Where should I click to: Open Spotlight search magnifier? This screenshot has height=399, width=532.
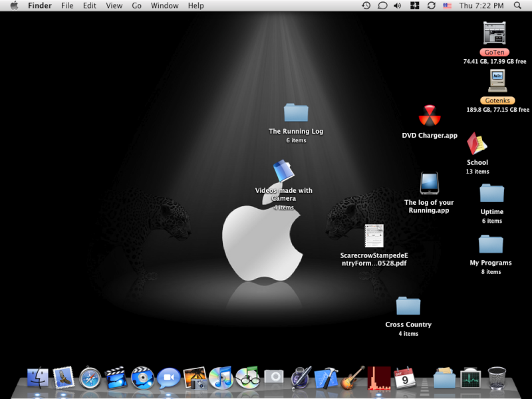(x=517, y=5)
